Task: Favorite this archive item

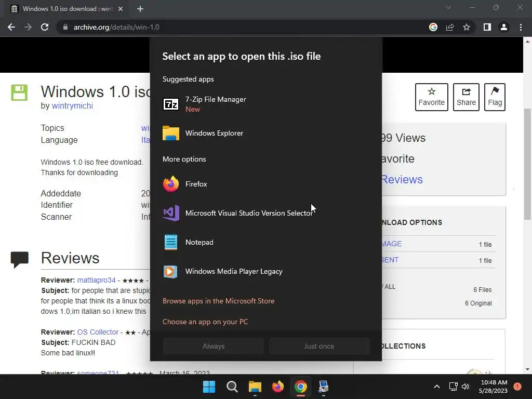Action: tap(432, 97)
